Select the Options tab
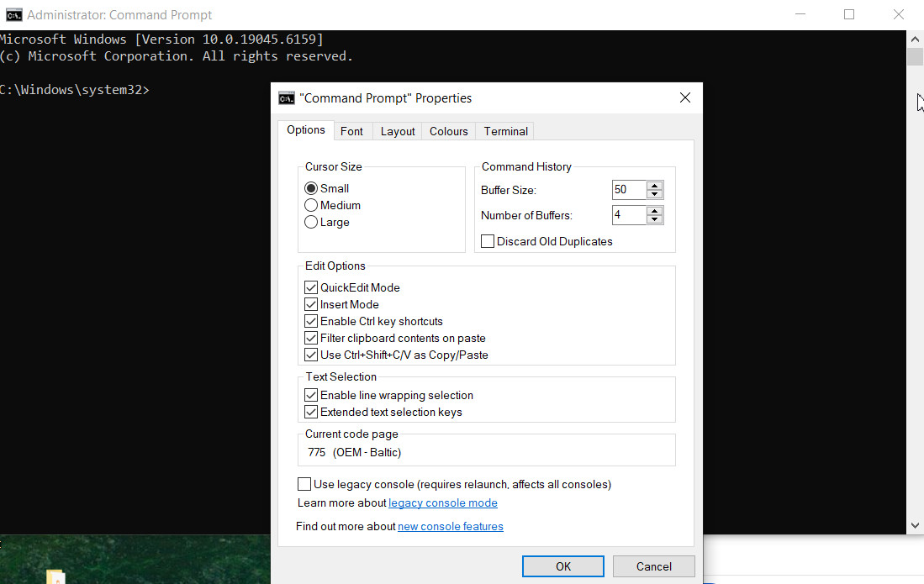Screen dimensions: 924x584 coord(306,130)
